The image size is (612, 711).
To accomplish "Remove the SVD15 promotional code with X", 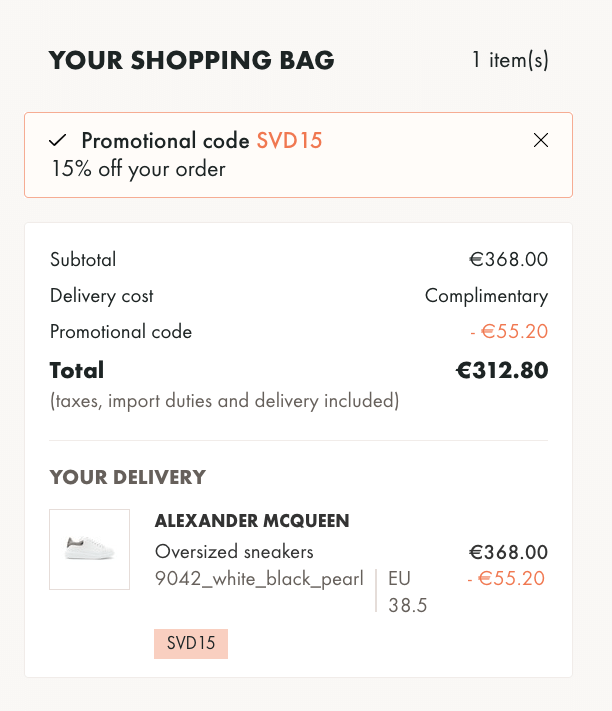I will (x=541, y=140).
